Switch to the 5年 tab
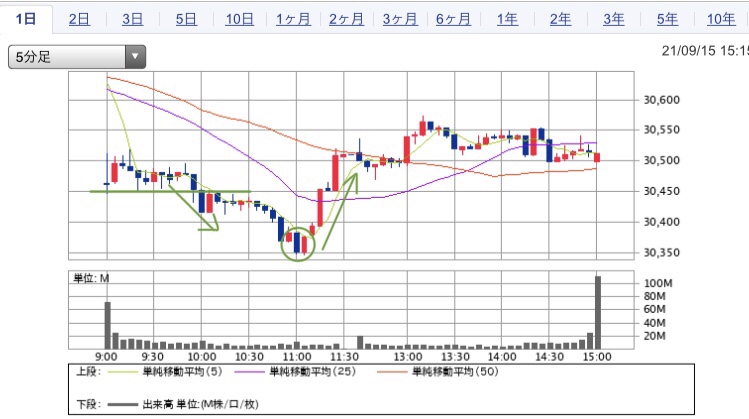Image resolution: width=749 pixels, height=419 pixels. coord(667,19)
